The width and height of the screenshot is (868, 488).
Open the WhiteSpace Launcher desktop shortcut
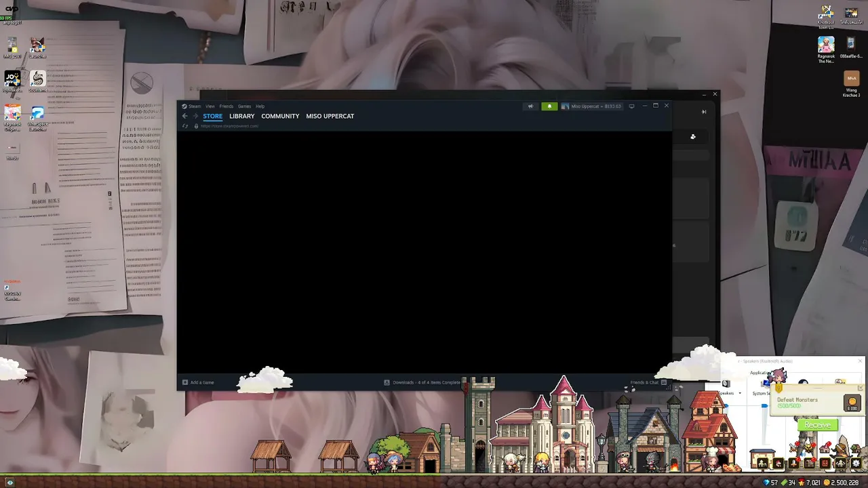[37, 117]
